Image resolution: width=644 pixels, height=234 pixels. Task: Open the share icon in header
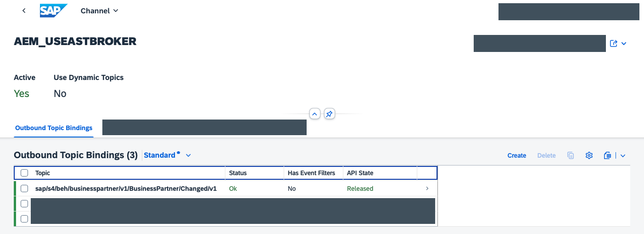[614, 43]
